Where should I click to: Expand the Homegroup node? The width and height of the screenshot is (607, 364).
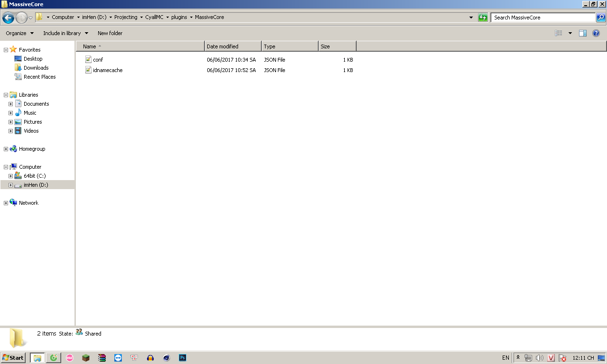pos(6,149)
